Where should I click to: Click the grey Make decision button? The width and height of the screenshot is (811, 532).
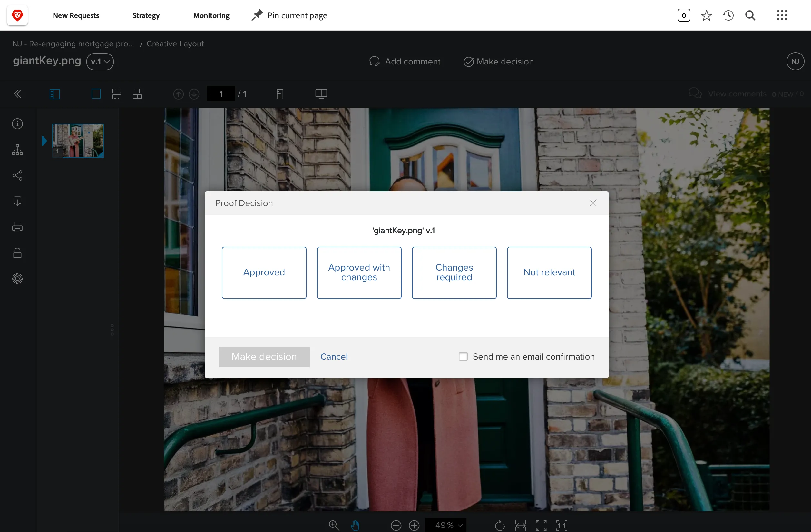click(x=264, y=357)
